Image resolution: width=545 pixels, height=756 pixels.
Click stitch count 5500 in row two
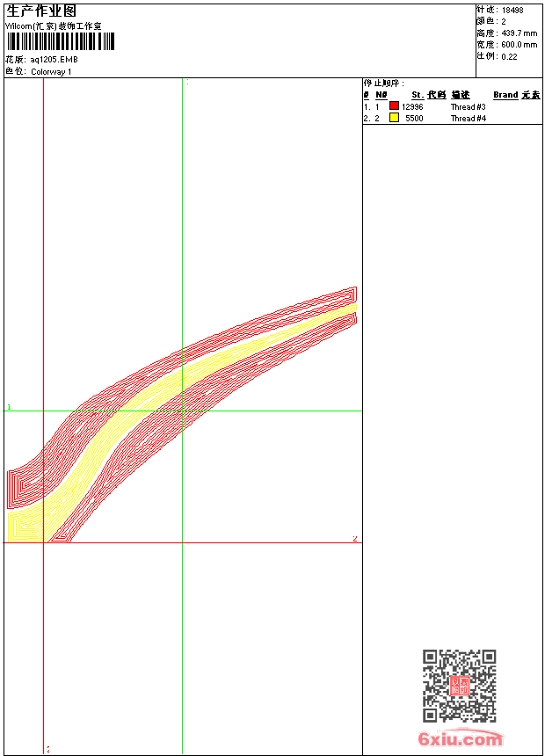[x=414, y=118]
